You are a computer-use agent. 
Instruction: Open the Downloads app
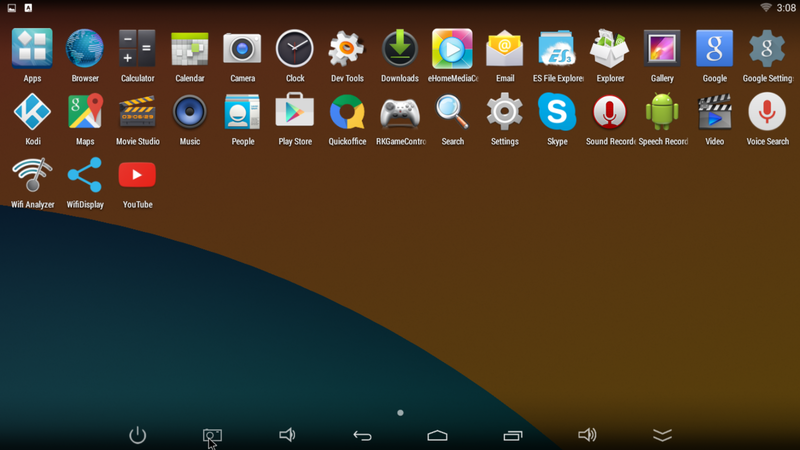(x=400, y=49)
